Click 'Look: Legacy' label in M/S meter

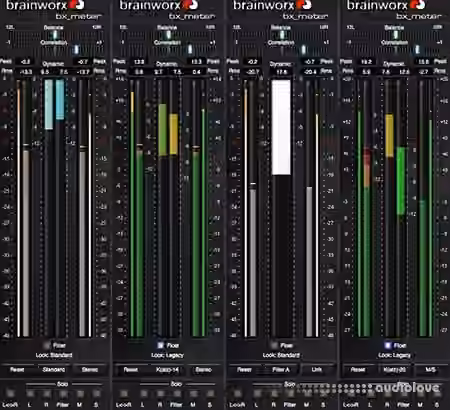(x=395, y=355)
